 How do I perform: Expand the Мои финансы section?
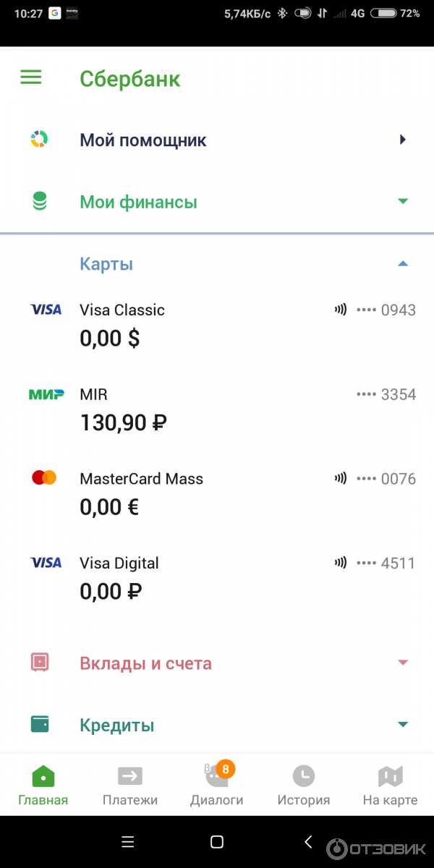pos(403,202)
